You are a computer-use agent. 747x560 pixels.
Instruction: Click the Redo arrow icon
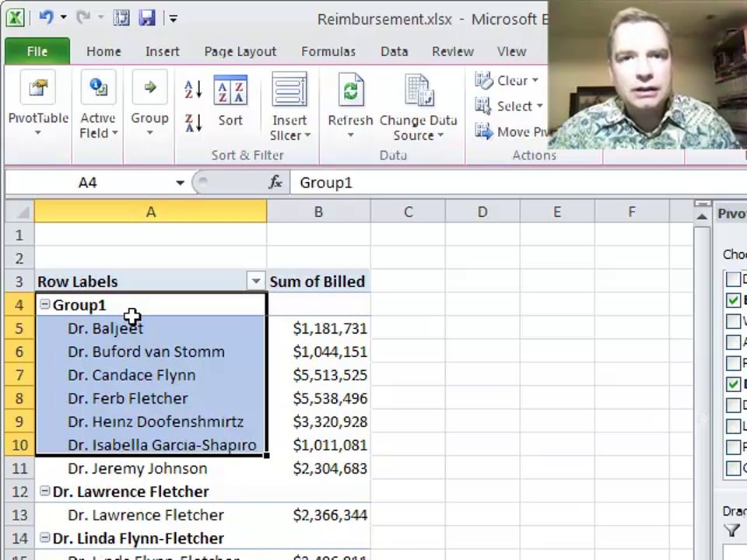pos(83,18)
